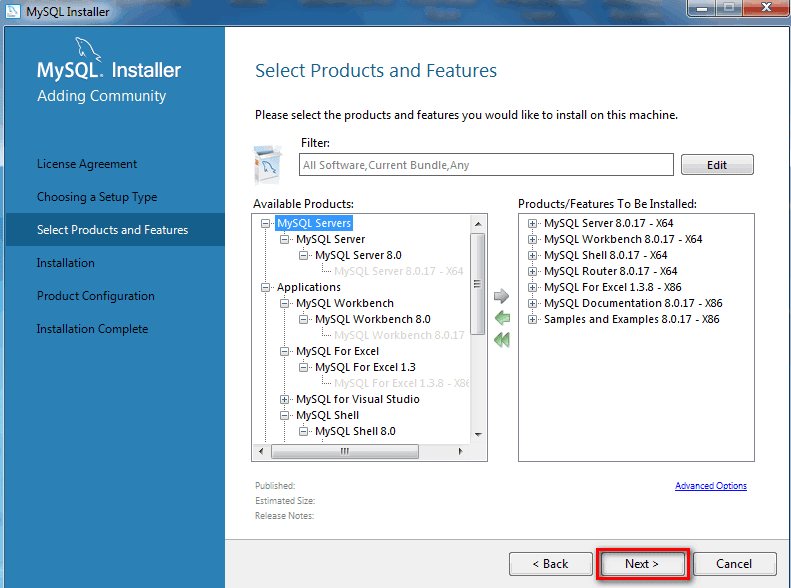Select the grayed MySQL Server 8.0.17 - X64 item
Screen dimensions: 791x588
(399, 271)
